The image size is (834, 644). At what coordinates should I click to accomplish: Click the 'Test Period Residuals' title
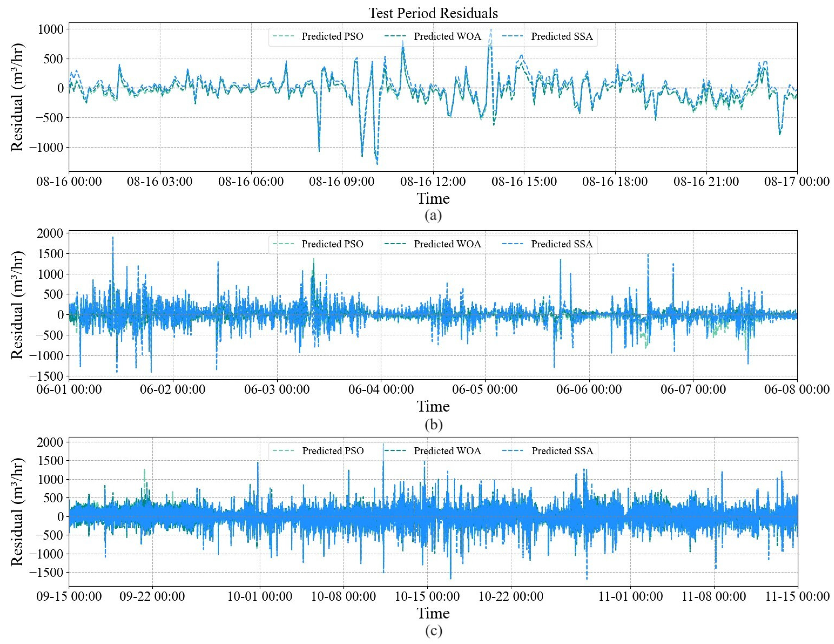433,13
